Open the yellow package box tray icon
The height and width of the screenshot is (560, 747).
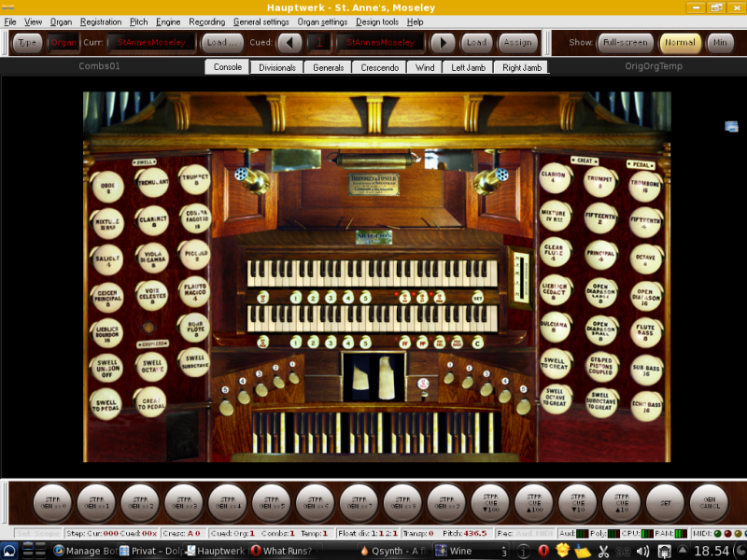563,551
